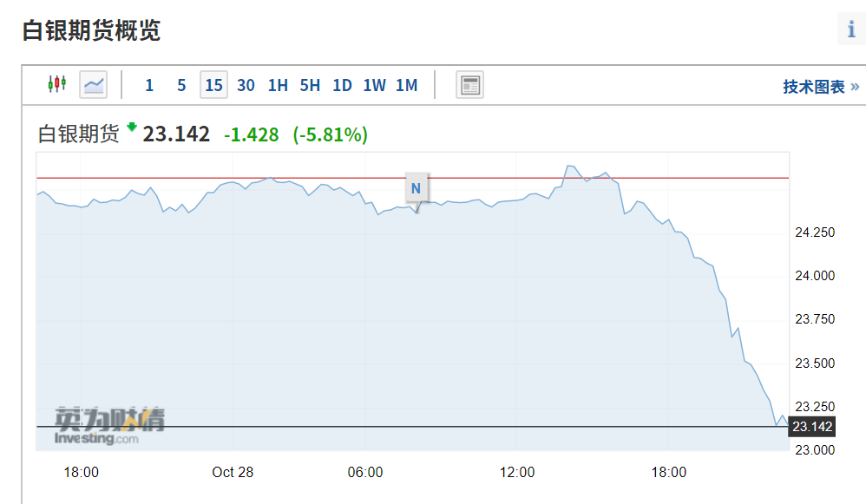The height and width of the screenshot is (504, 866).
Task: Open the news panel icon in toolbar
Action: [x=470, y=85]
